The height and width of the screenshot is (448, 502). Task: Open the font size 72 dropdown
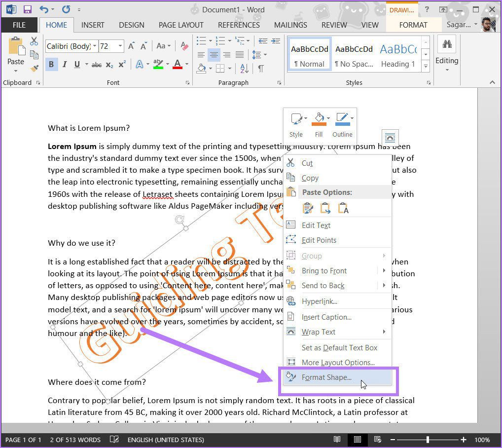point(120,46)
